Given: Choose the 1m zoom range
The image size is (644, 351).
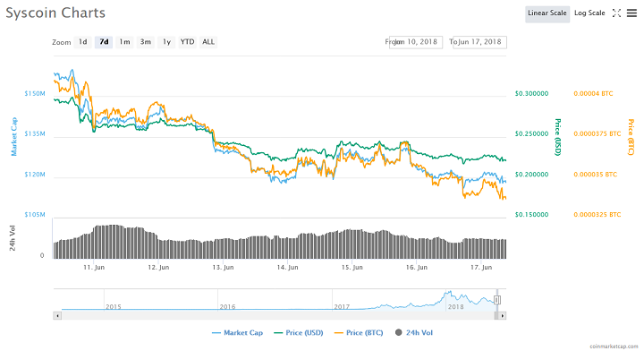Looking at the screenshot, I should (124, 42).
